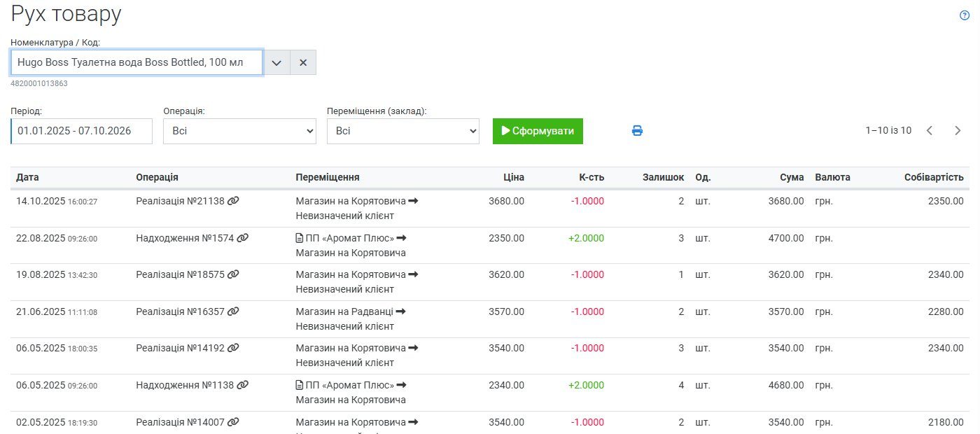Viewport: 980px width, 434px height.
Task: Click sum value 4700.00
Action: 786,238
